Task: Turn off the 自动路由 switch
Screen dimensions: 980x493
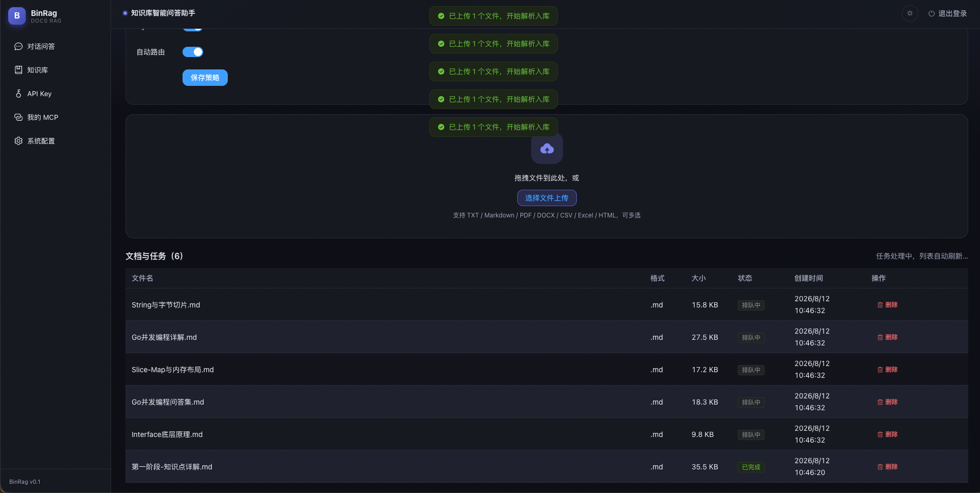Action: pyautogui.click(x=193, y=52)
